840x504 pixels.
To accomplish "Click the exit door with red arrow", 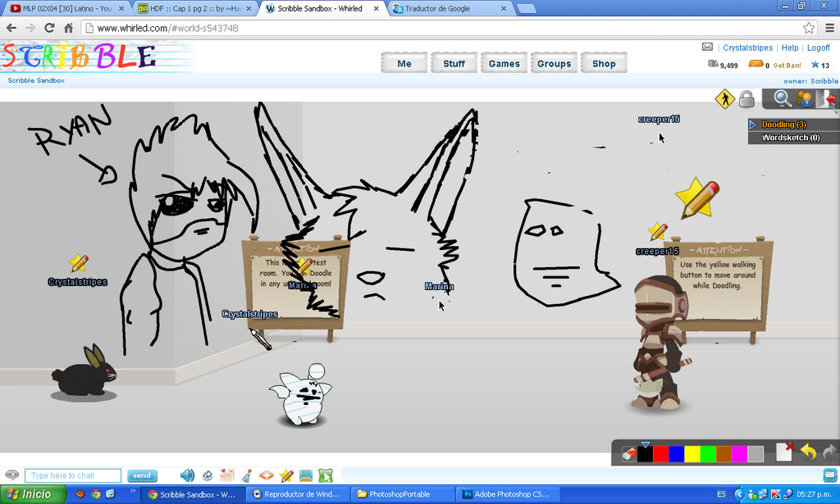I will tap(825, 99).
